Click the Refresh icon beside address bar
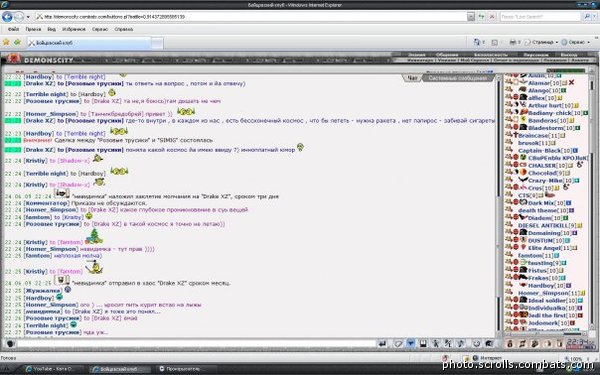The image size is (600, 375). pyautogui.click(x=481, y=16)
